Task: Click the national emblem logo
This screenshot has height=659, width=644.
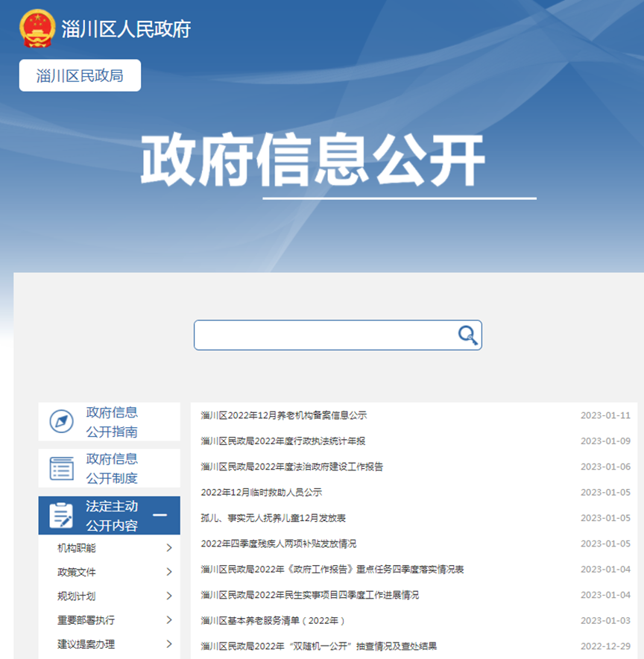Action: pyautogui.click(x=37, y=29)
